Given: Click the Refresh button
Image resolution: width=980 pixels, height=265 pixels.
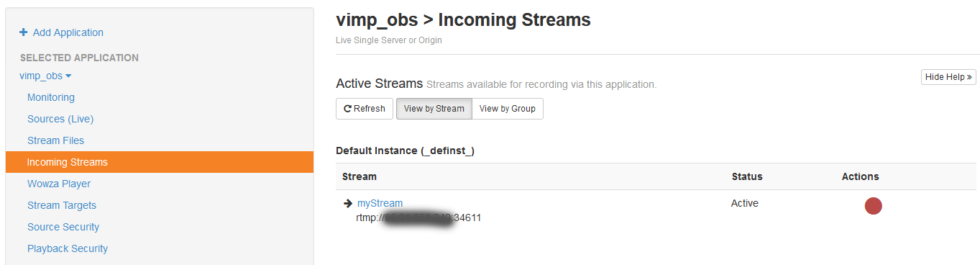Looking at the screenshot, I should click(365, 109).
